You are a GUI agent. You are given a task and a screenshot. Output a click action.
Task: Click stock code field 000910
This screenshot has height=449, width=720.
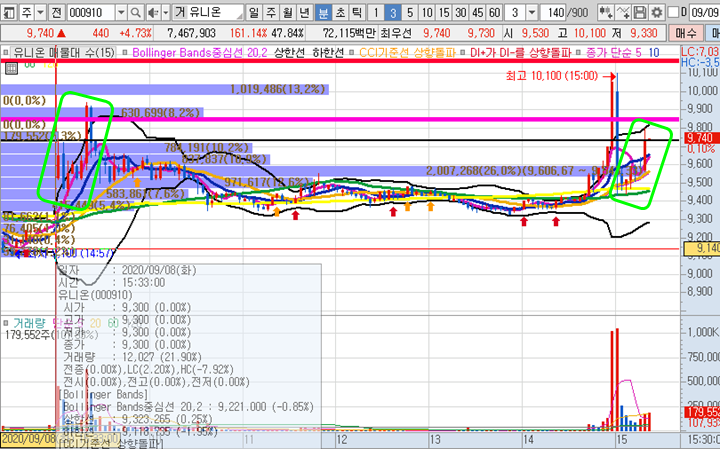coord(91,12)
